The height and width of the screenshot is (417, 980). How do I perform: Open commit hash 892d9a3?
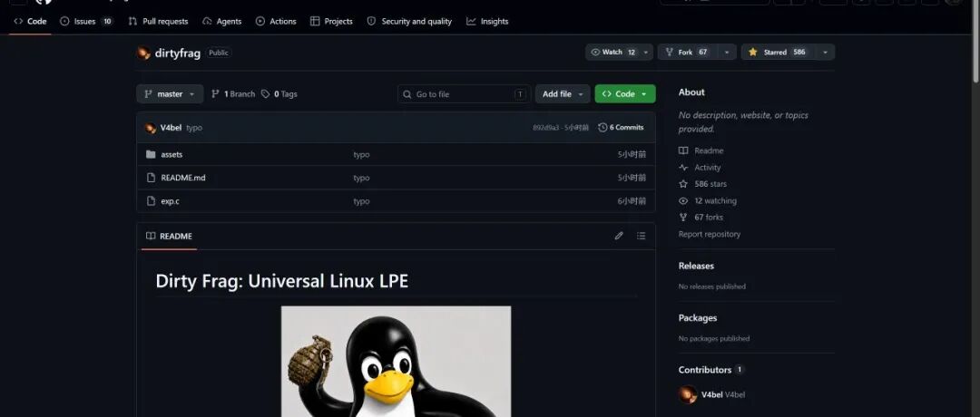tap(545, 127)
